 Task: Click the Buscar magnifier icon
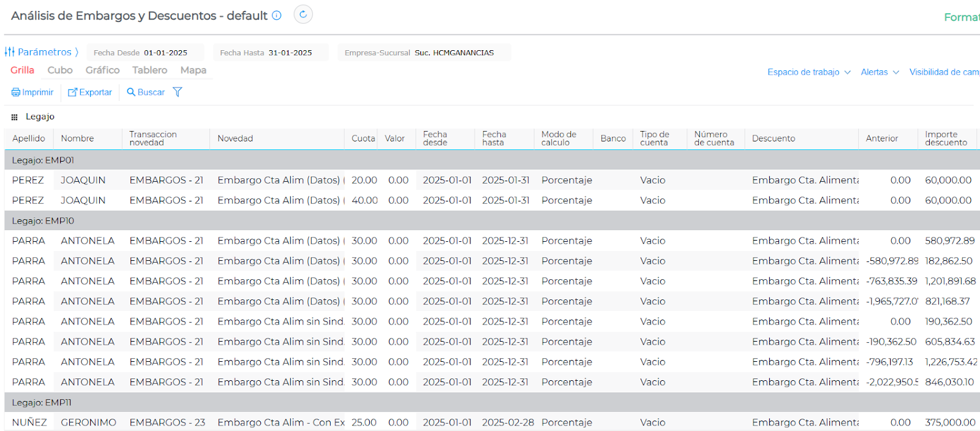click(131, 92)
